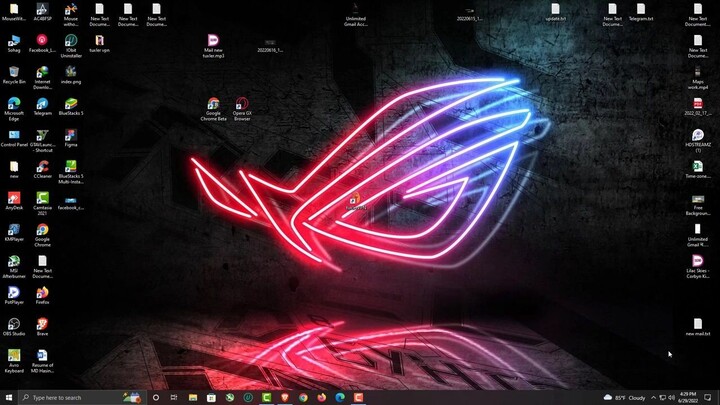Open the Recycle Bin desktop icon
This screenshot has width=720, height=405.
(x=14, y=75)
